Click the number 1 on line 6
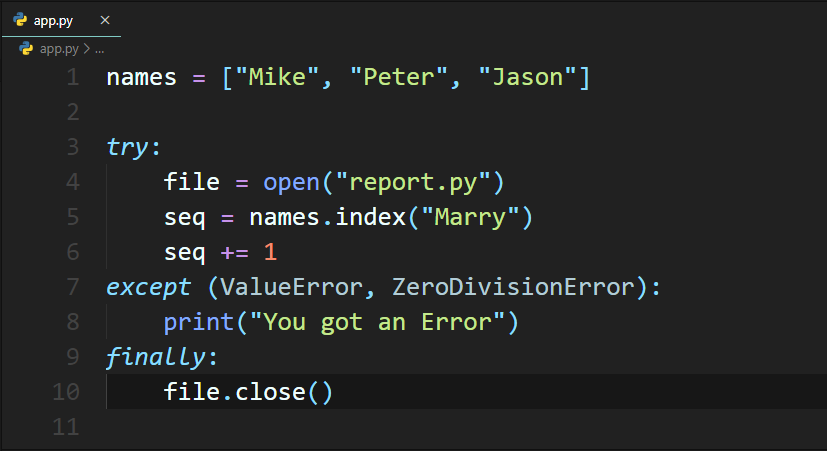 270,252
